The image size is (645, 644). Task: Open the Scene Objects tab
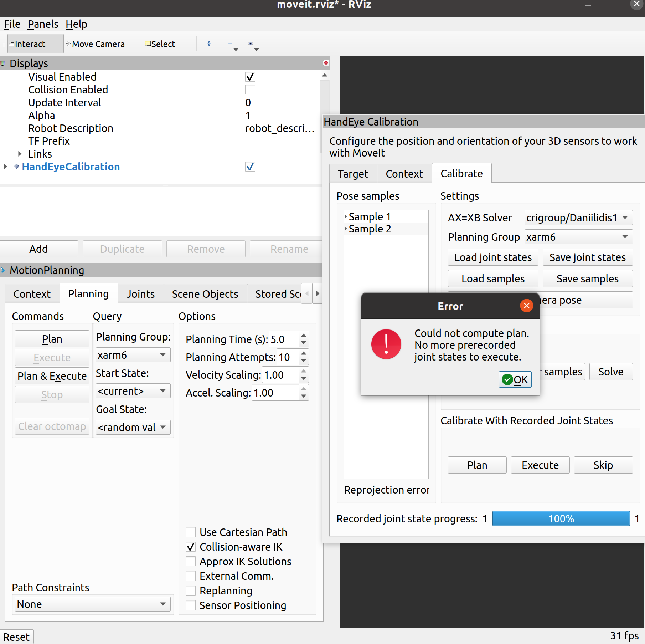click(205, 294)
